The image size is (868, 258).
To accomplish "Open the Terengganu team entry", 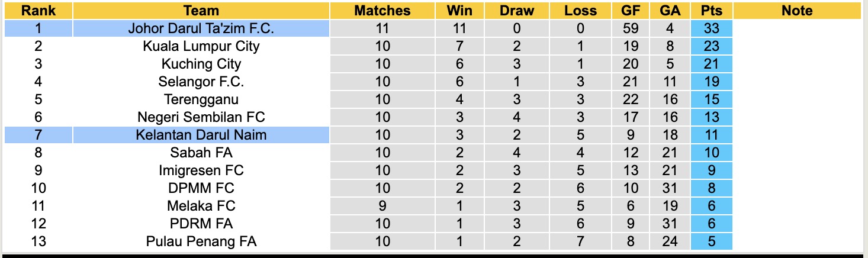I will tap(201, 99).
